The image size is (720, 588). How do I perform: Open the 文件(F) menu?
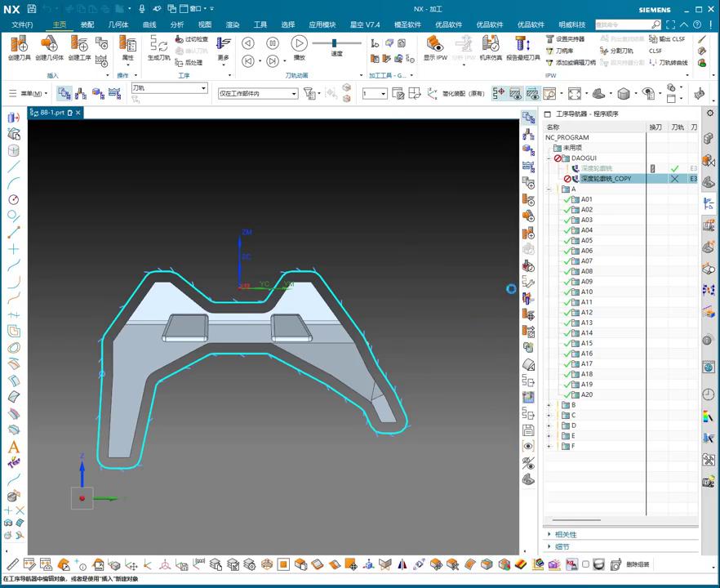[x=22, y=25]
